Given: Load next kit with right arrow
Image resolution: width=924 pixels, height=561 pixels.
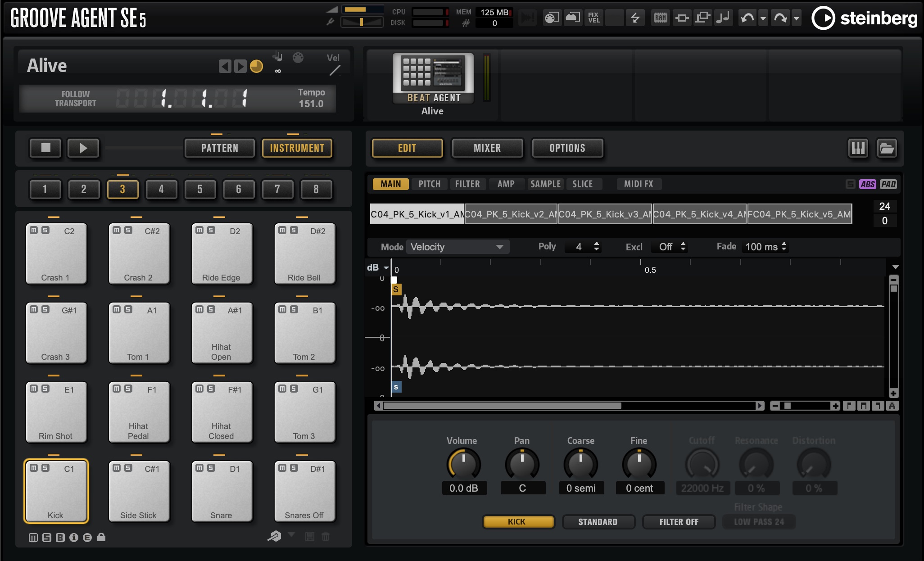Looking at the screenshot, I should (x=240, y=67).
